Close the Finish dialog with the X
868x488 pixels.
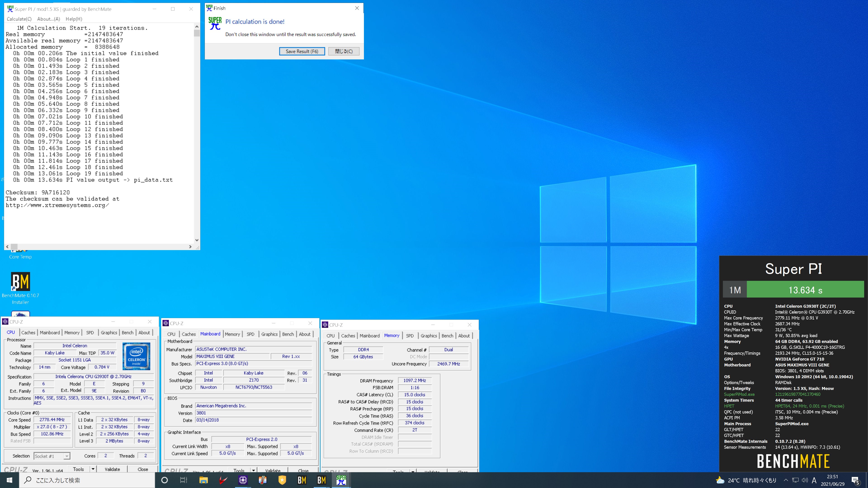357,8
